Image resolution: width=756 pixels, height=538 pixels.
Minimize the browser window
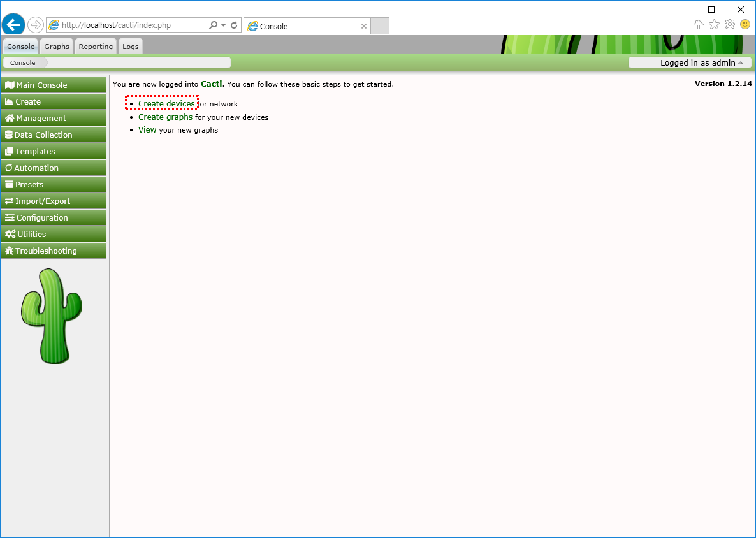(682, 10)
